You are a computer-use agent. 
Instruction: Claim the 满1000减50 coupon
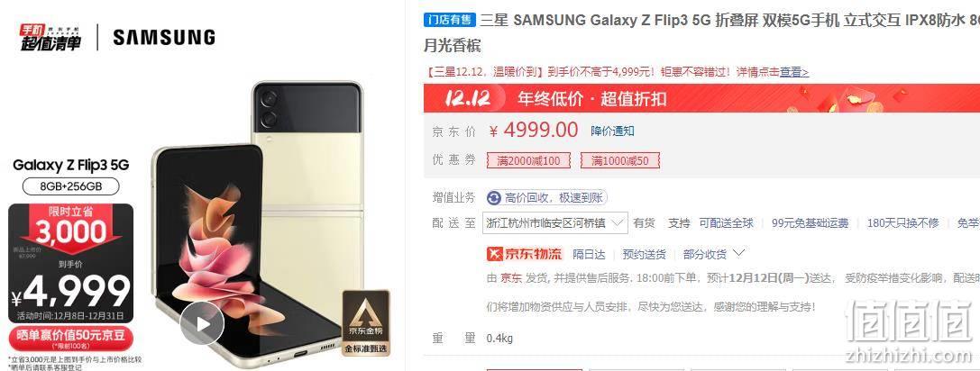click(619, 161)
